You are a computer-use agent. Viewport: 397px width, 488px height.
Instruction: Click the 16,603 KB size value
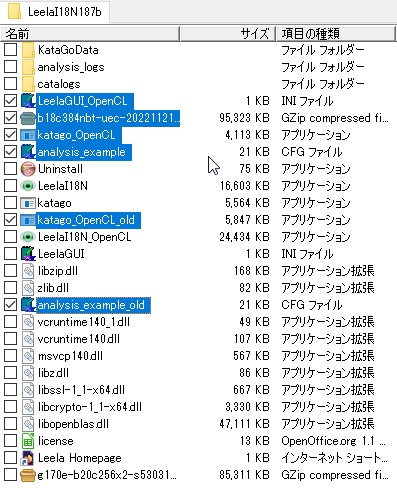tap(244, 186)
